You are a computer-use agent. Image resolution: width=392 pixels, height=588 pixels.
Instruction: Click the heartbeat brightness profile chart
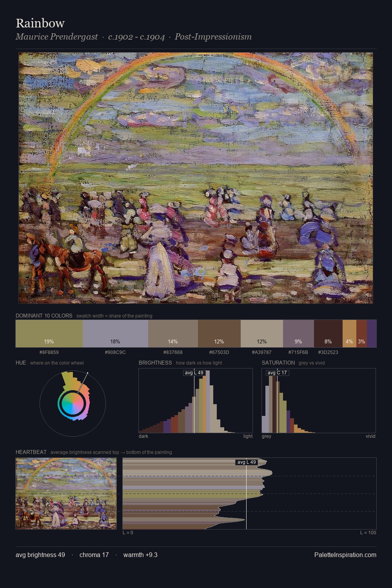pos(249,494)
